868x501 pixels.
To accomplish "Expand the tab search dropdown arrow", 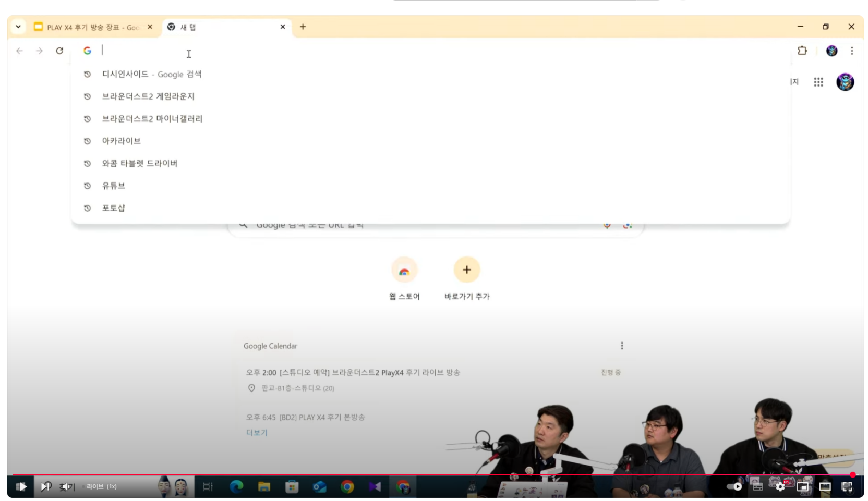I will 18,27.
